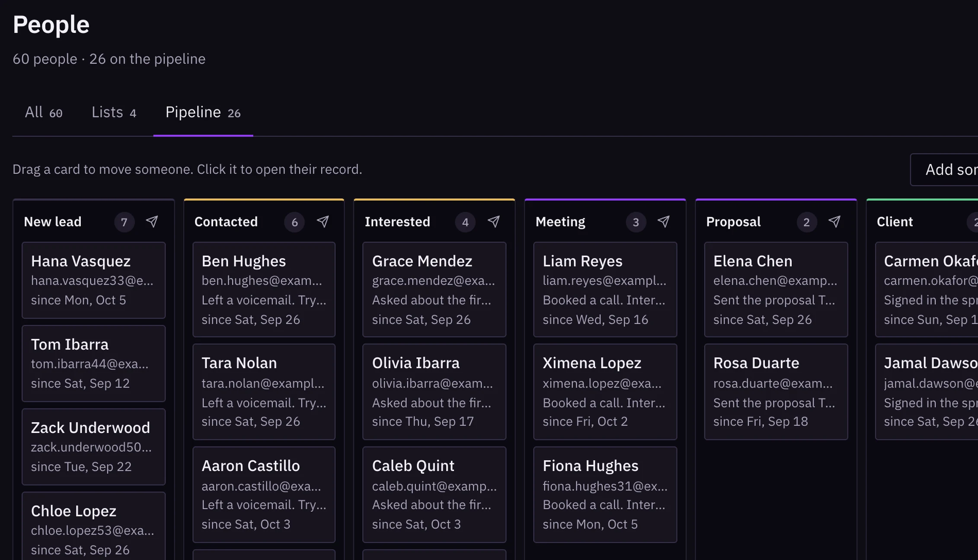Open Ben Hughes's card
This screenshot has height=560, width=978.
(264, 290)
